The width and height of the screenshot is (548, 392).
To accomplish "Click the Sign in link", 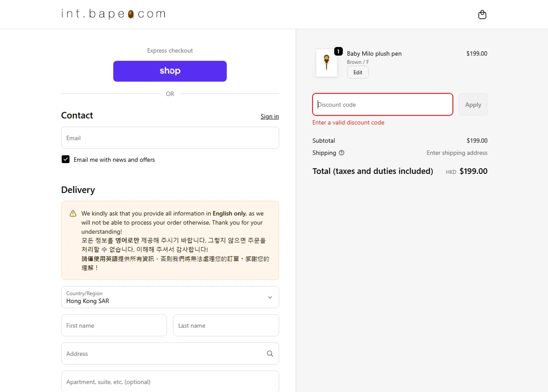I will [270, 117].
